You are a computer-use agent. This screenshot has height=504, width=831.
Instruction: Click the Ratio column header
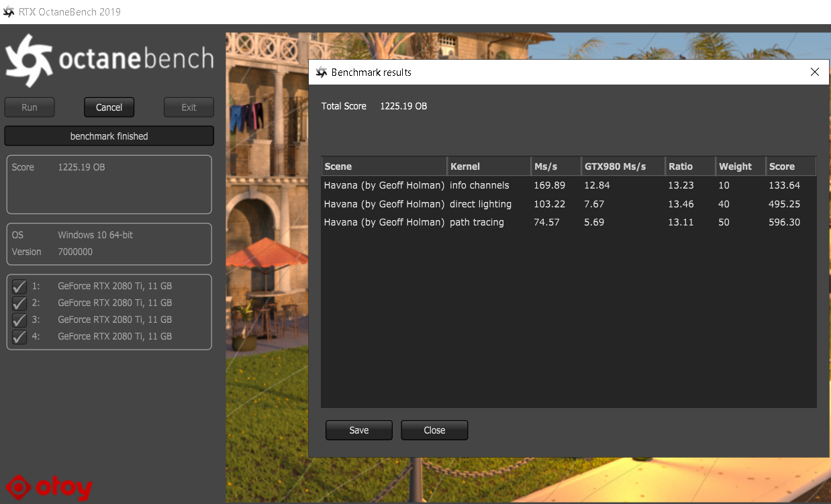coord(690,166)
